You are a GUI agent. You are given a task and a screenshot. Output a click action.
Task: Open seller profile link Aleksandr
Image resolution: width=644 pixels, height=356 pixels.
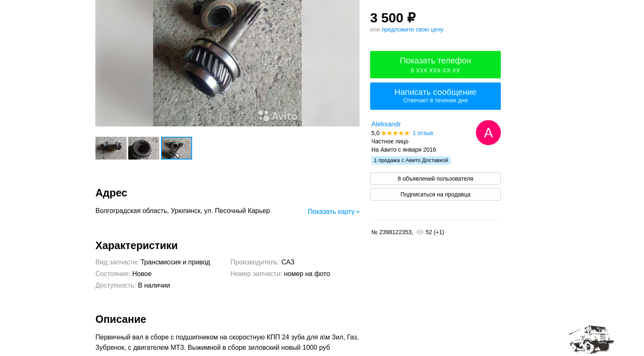point(386,124)
